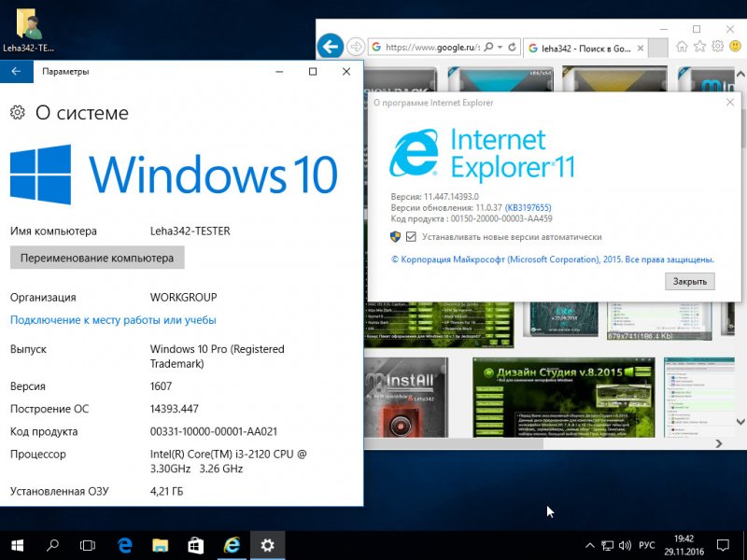This screenshot has width=747, height=560.
Task: Open the Store from the taskbar
Action: (x=196, y=545)
